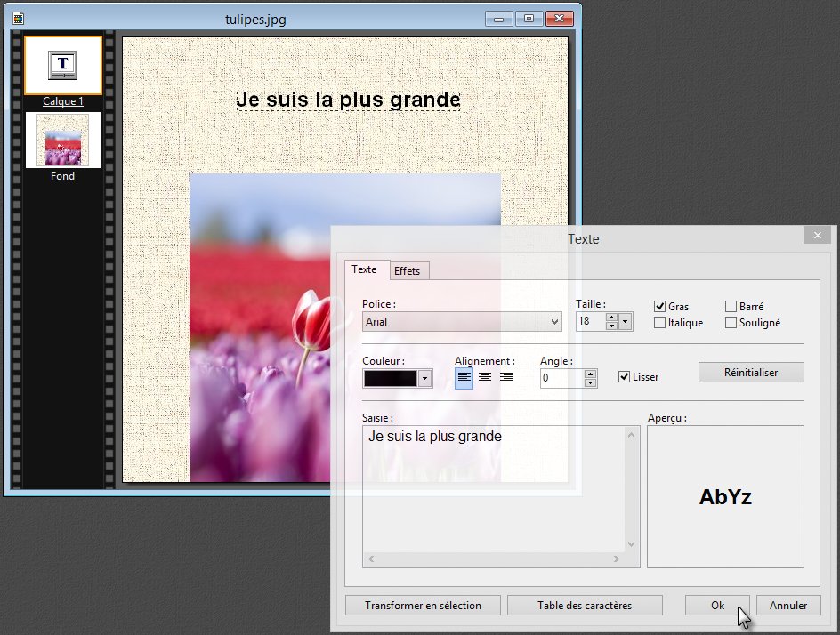Click the Réinitialiser button

coord(750,373)
